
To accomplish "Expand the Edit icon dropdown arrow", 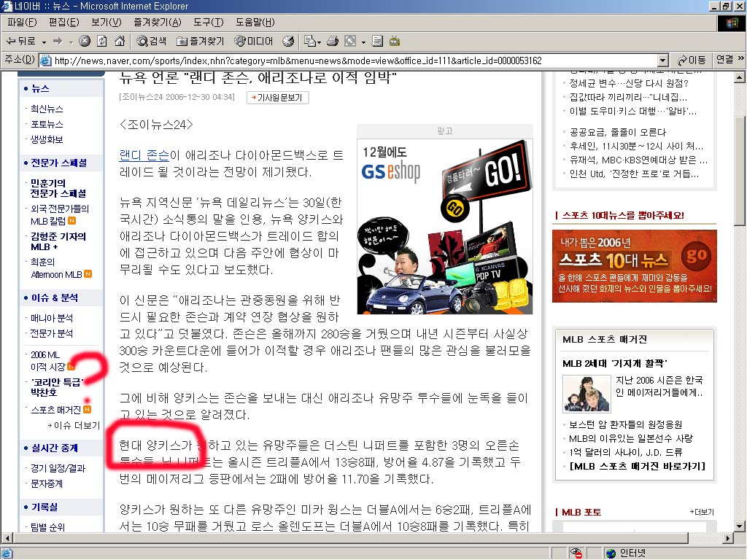I will 363,42.
